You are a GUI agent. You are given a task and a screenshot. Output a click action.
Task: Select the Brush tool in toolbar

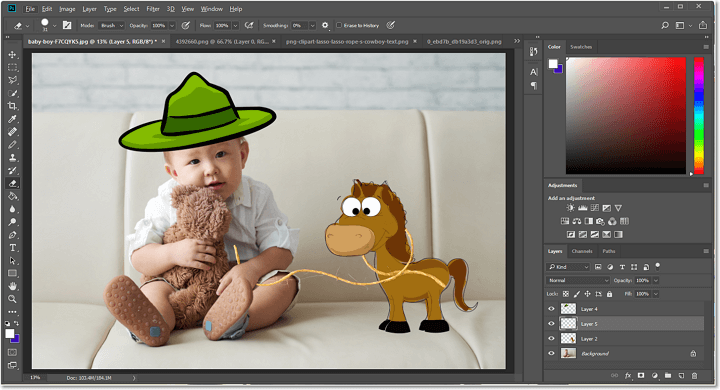[x=12, y=145]
